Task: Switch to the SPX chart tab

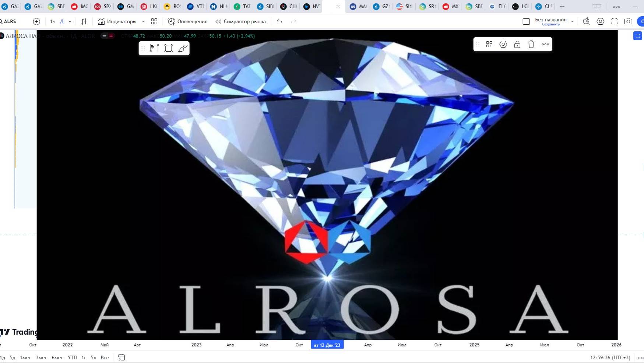Action: point(103,6)
